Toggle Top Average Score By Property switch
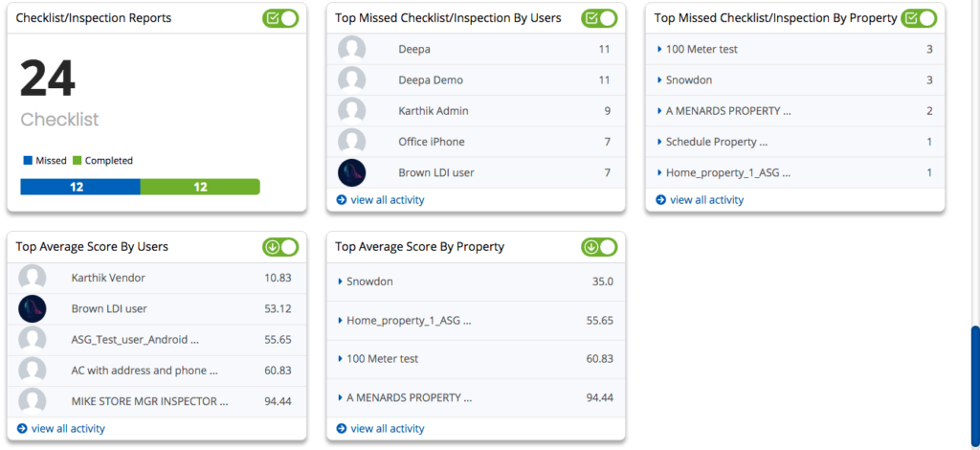This screenshot has height=450, width=980. point(600,247)
